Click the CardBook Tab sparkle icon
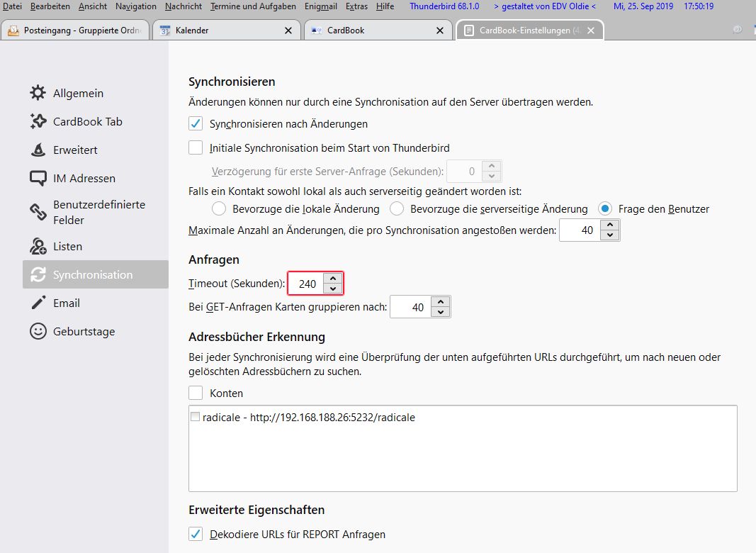Viewport: 756px width, 553px height. coord(38,121)
